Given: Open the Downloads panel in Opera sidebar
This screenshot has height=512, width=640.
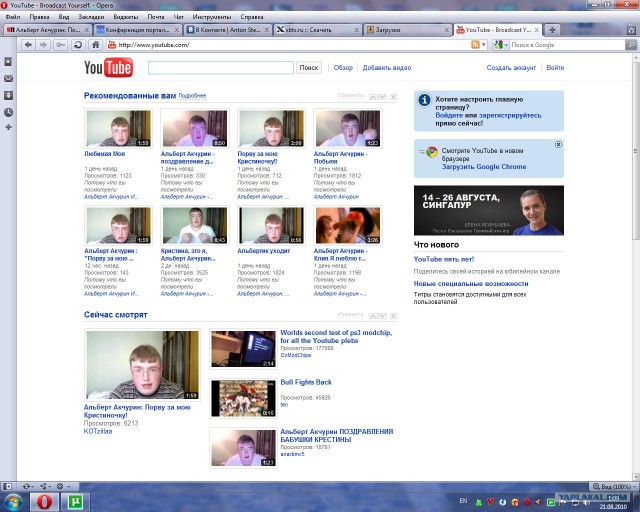Looking at the screenshot, I should (8, 96).
